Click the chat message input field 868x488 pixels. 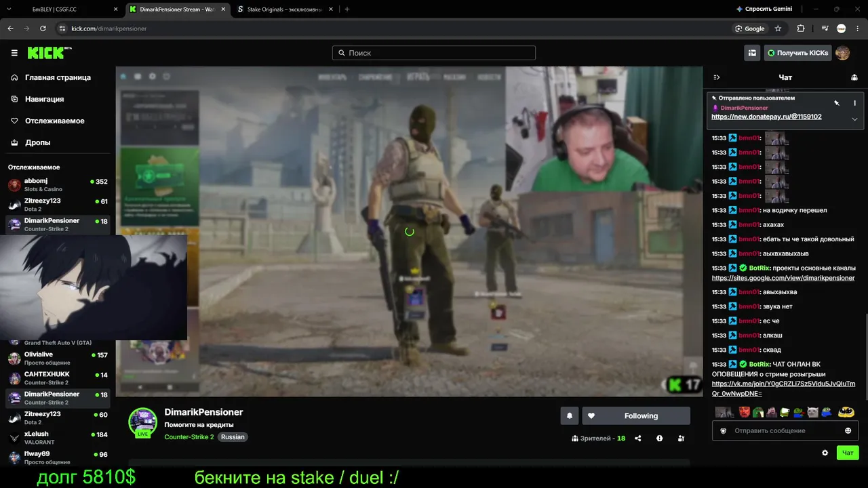click(787, 430)
